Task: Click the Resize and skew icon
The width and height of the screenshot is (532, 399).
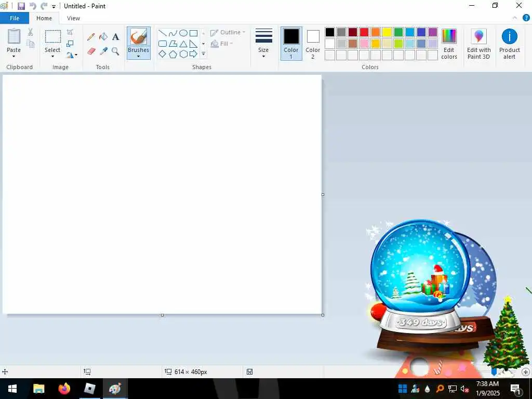Action: point(70,44)
